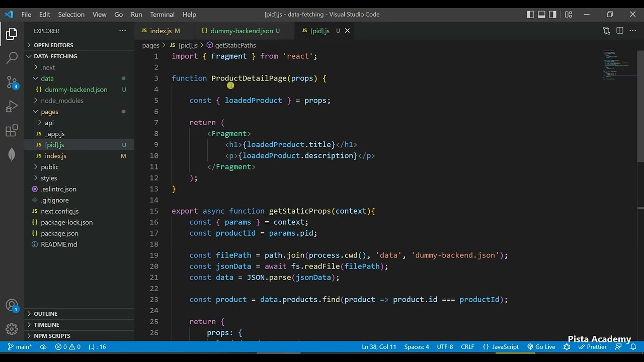Close the [pid].js tab

coord(347,31)
